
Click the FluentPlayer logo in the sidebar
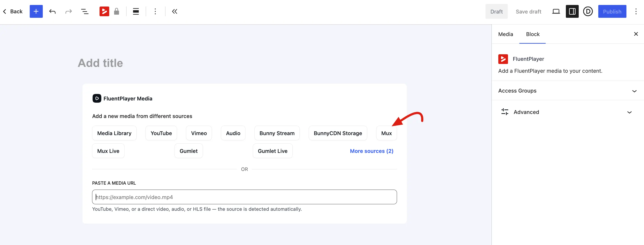click(503, 59)
